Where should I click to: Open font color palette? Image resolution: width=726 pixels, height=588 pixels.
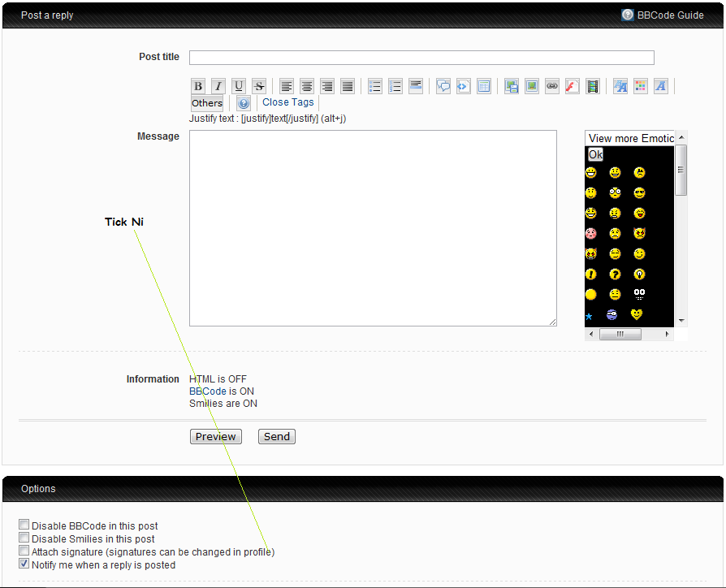click(641, 86)
